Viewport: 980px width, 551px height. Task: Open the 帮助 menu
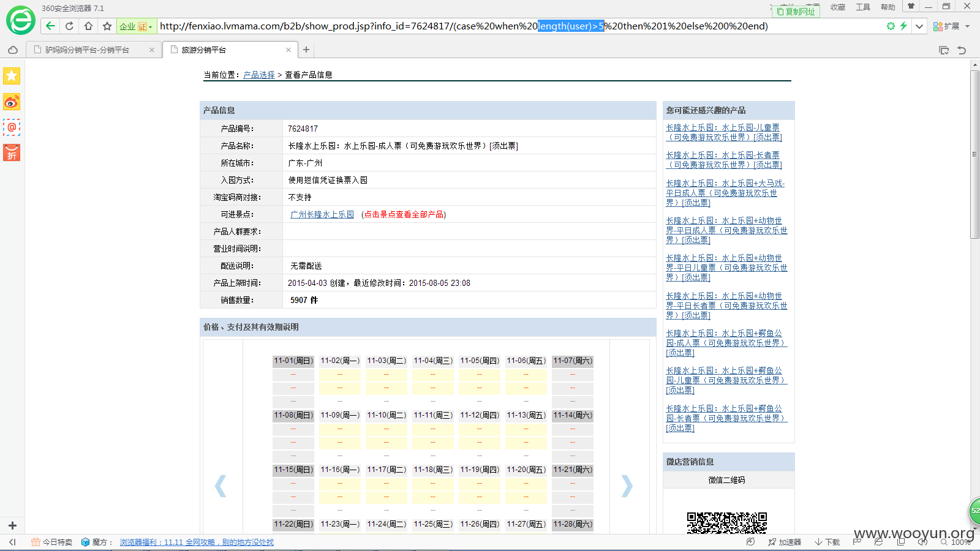click(x=888, y=7)
